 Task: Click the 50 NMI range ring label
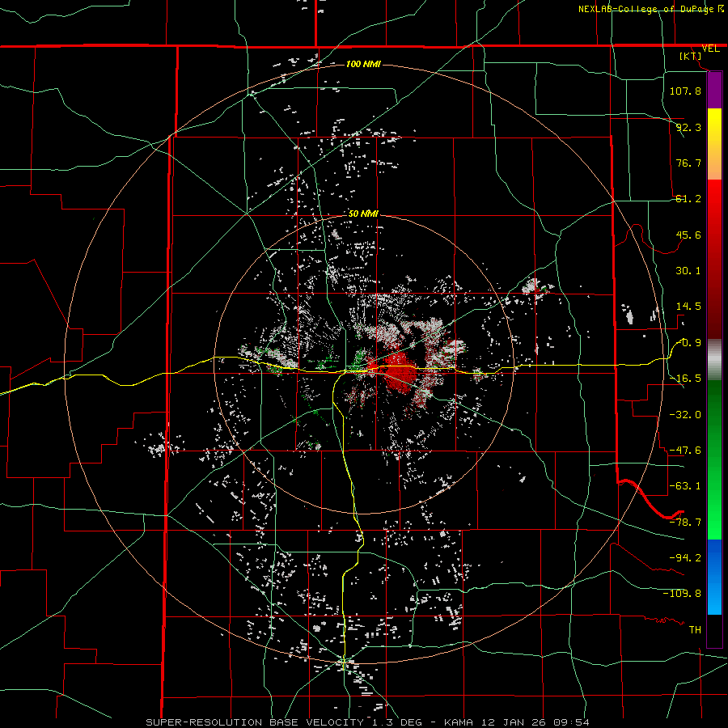click(363, 214)
